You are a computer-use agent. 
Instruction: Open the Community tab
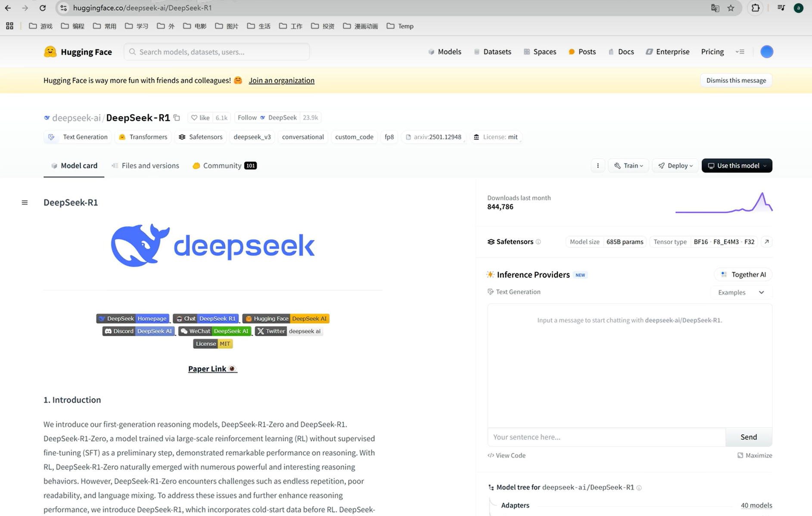[x=224, y=165]
